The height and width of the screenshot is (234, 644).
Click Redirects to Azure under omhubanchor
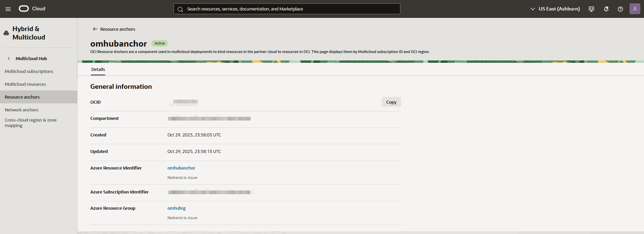[x=182, y=178]
